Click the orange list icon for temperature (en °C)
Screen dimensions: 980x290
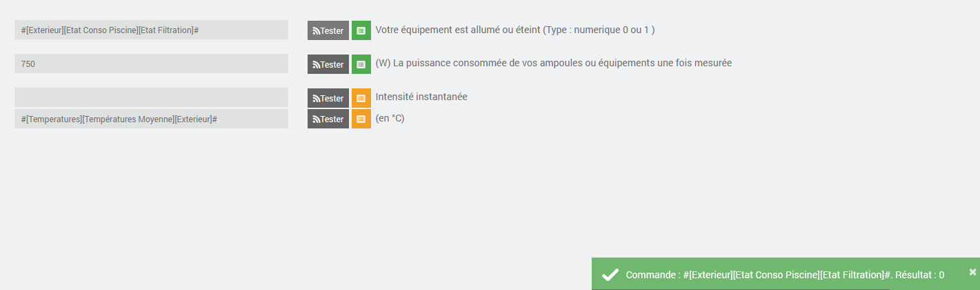(361, 119)
